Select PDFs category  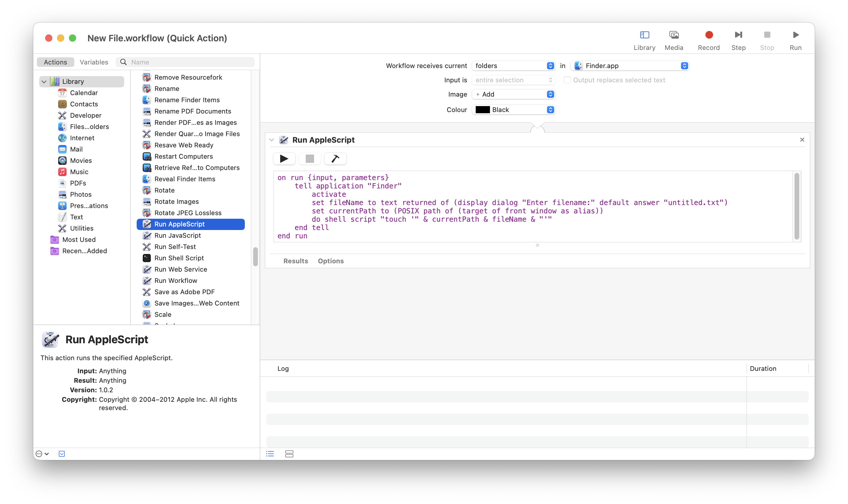(72, 183)
